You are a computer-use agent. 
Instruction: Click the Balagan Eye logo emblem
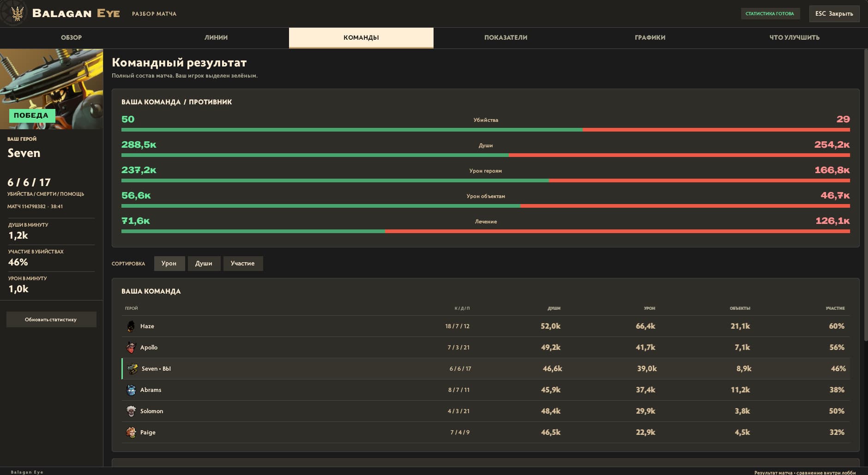18,13
